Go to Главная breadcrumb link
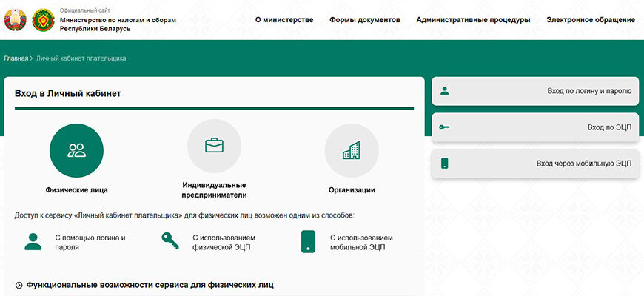Image resolution: width=644 pixels, height=296 pixels. tap(16, 58)
